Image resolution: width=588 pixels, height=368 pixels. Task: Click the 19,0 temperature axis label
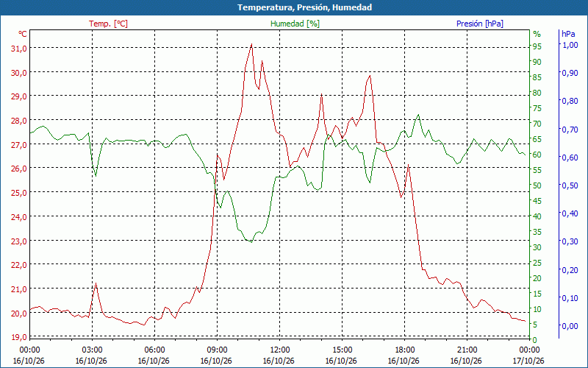click(18, 337)
